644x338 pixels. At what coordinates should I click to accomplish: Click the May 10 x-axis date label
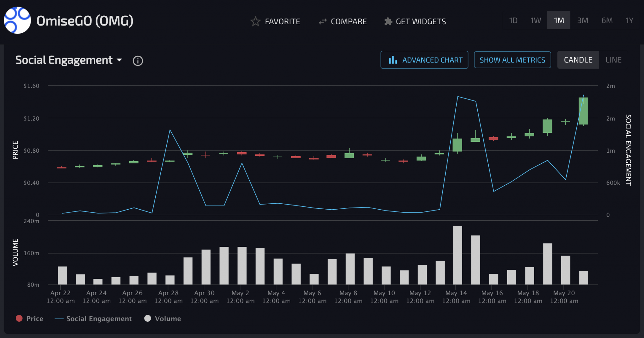point(384,297)
